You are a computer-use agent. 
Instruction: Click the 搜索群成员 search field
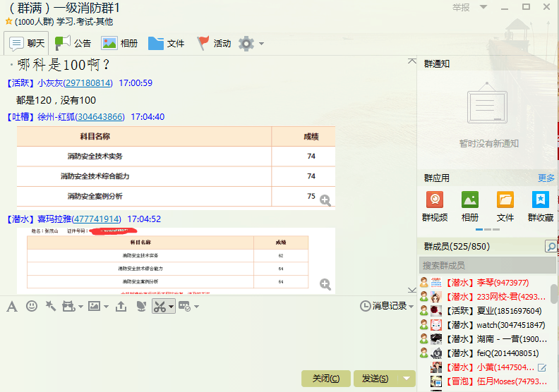[487, 266]
